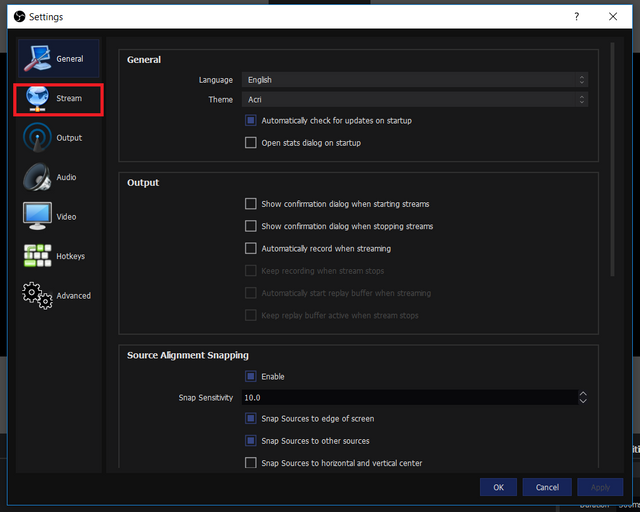Open Video settings monitor icon
640x512 pixels.
[x=37, y=216]
